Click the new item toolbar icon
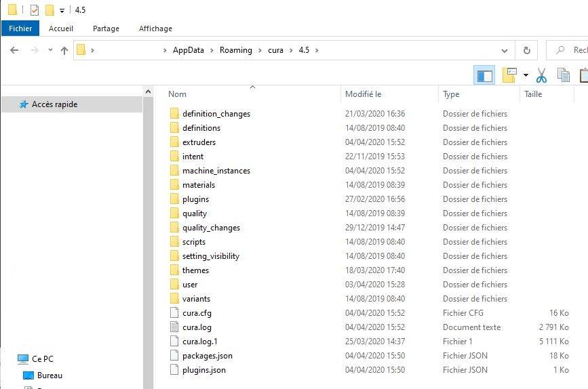The height and width of the screenshot is (389, 588). pyautogui.click(x=509, y=75)
